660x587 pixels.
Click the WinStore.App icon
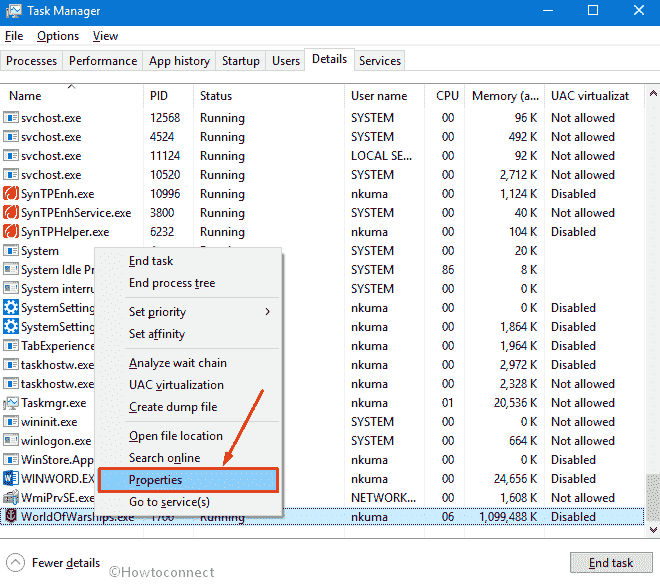point(11,460)
